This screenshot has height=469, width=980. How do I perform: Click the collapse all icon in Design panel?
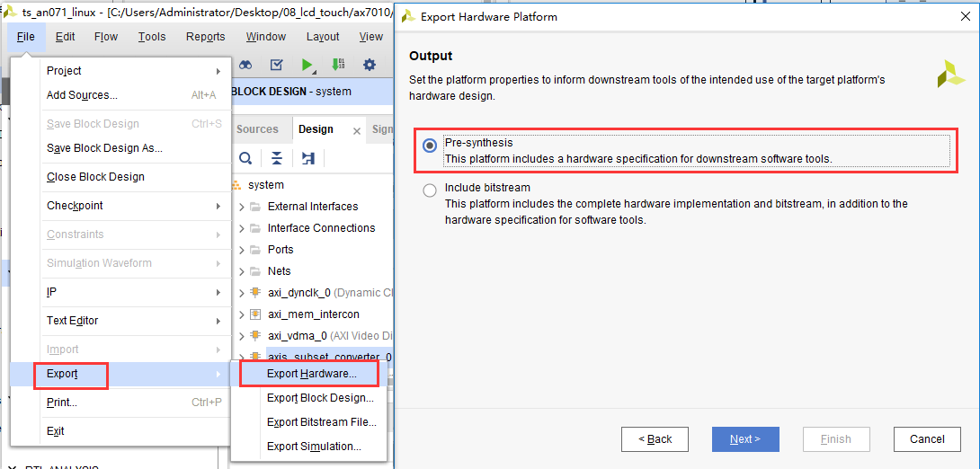pos(277,158)
